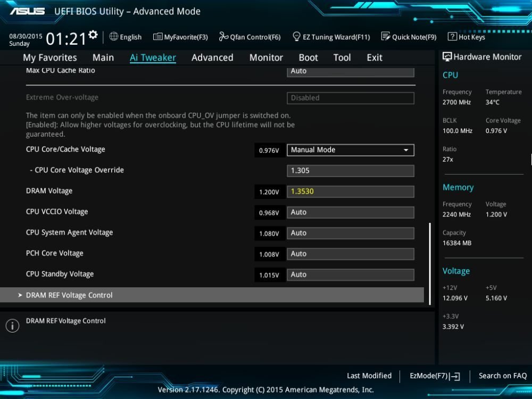Click the 2700 MHz CPU frequency value
532x399 pixels.
click(456, 102)
